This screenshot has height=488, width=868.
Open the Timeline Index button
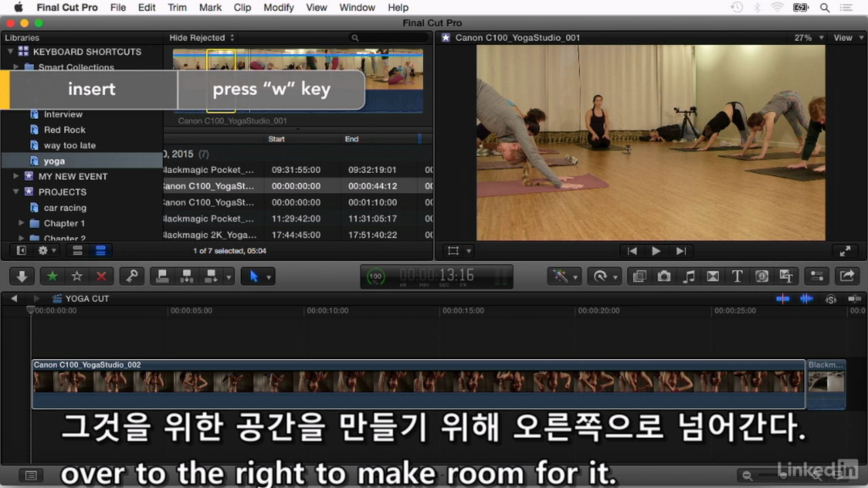coord(30,475)
